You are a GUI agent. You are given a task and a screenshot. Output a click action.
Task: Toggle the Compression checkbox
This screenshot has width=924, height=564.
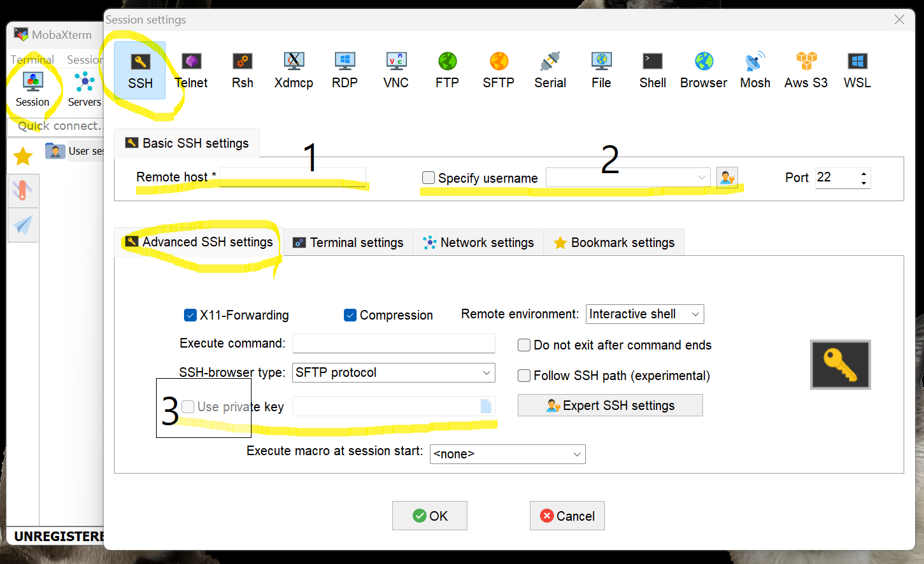click(350, 315)
